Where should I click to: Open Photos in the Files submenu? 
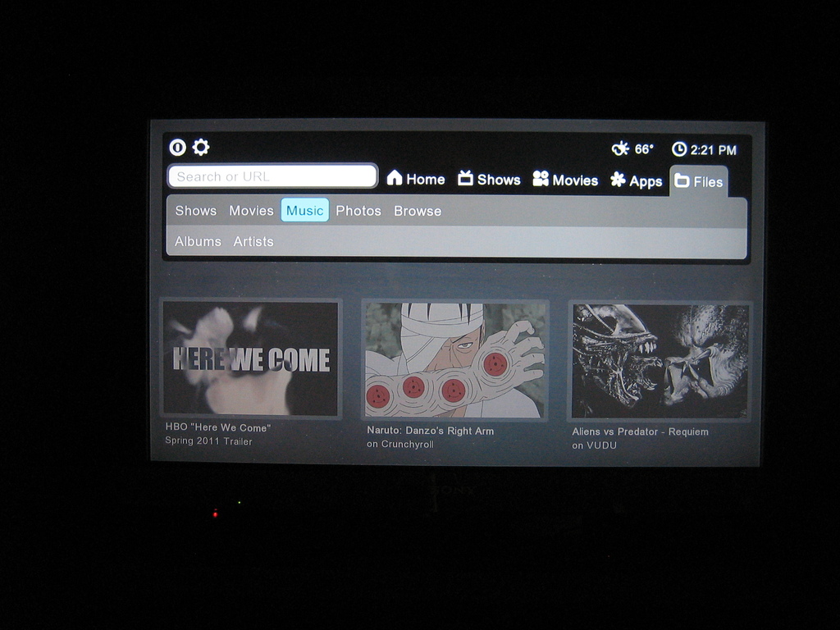click(x=358, y=211)
